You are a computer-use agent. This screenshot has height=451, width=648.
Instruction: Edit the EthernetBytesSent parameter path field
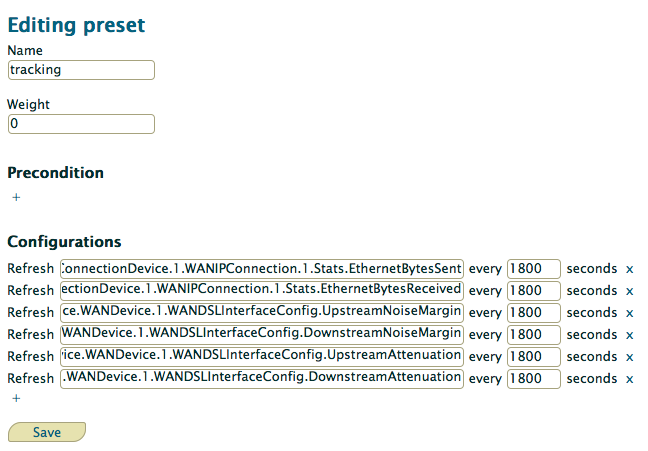point(262,269)
